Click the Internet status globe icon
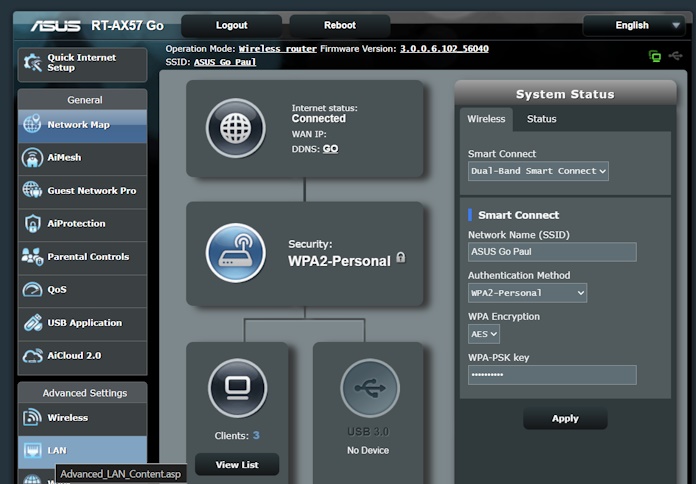 236,128
